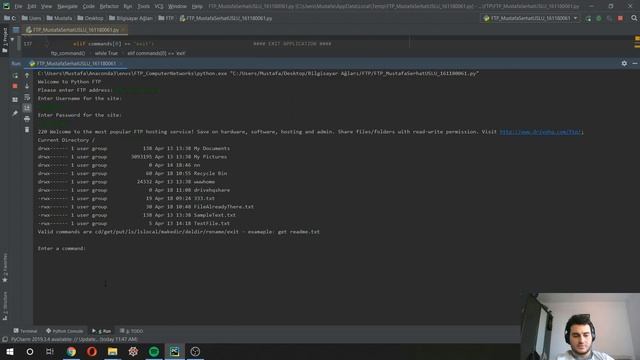Open the Project tool window side tab
The width and height of the screenshot is (640, 360).
pyautogui.click(x=5, y=40)
